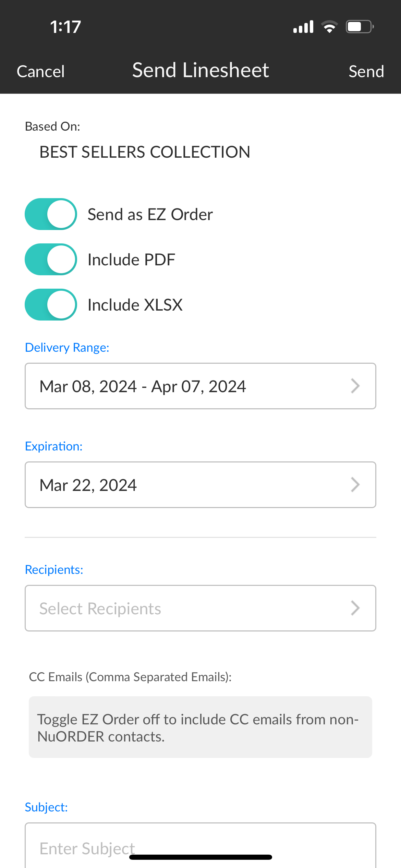This screenshot has width=401, height=868.
Task: Tap the battery indicator icon
Action: (x=359, y=27)
